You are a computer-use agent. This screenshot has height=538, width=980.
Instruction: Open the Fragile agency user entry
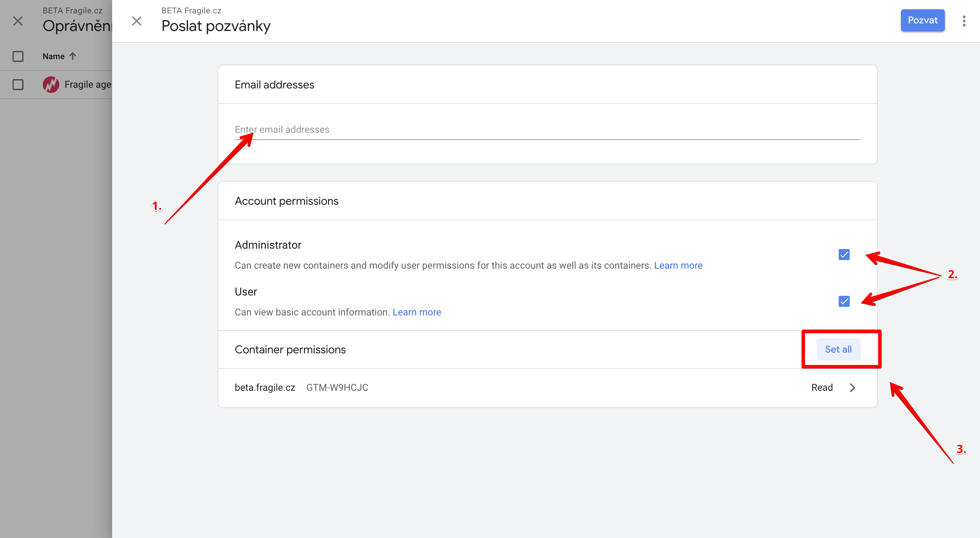[88, 85]
